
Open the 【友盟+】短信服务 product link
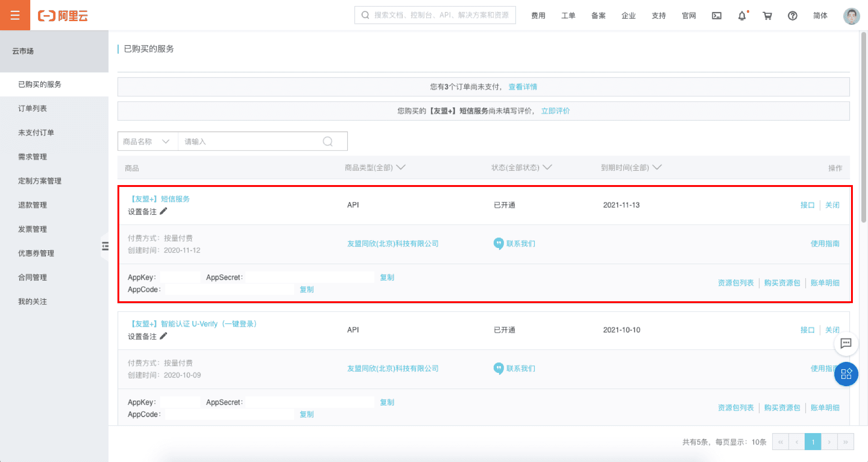pos(159,199)
